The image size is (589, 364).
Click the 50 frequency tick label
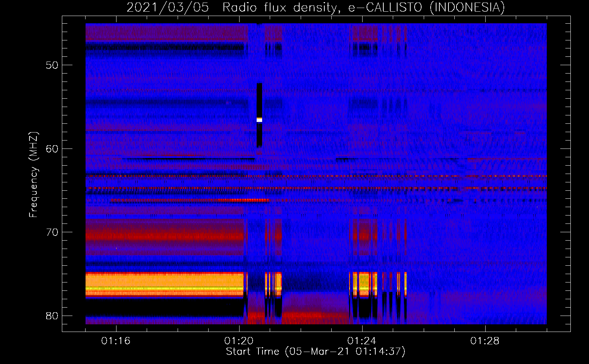point(52,65)
